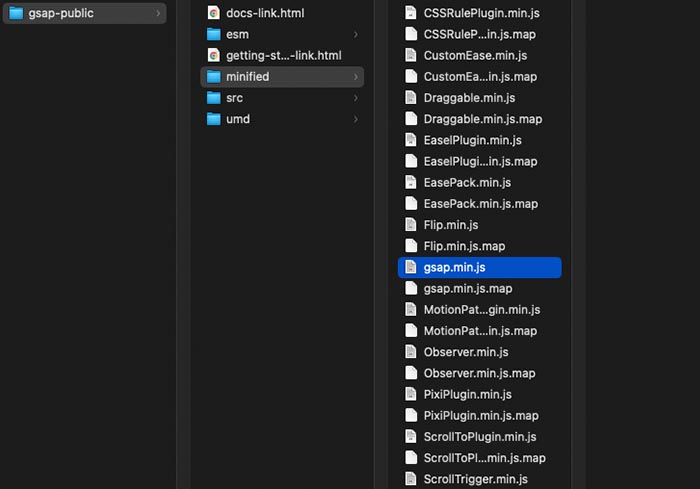The height and width of the screenshot is (489, 700).
Task: Select the Flip.min.js file
Action: pyautogui.click(x=451, y=225)
